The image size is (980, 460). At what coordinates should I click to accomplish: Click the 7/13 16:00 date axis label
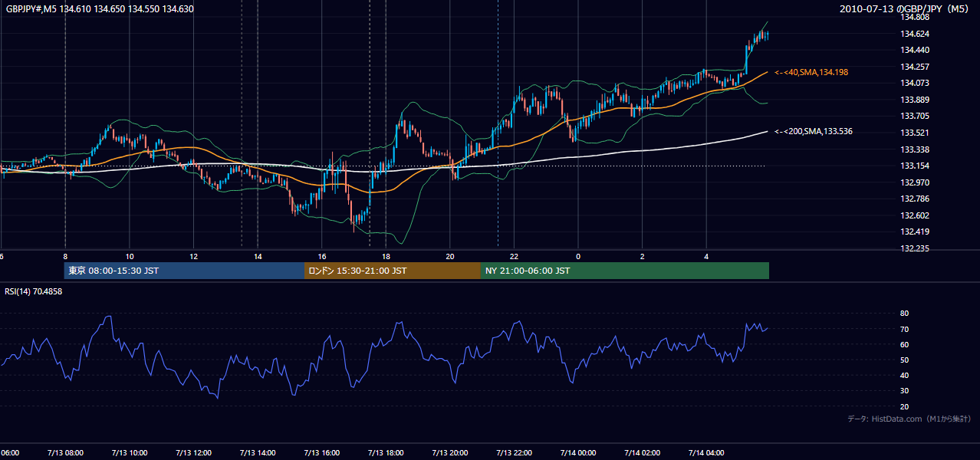point(321,452)
